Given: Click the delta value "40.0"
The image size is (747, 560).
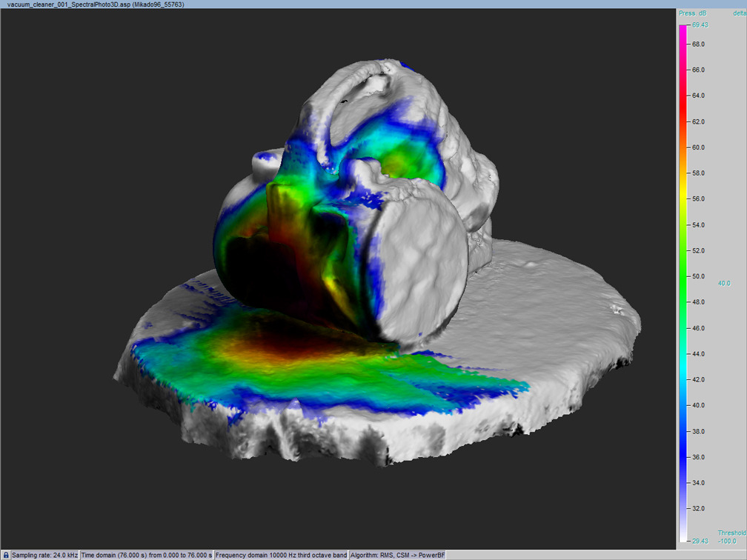Looking at the screenshot, I should 724,283.
